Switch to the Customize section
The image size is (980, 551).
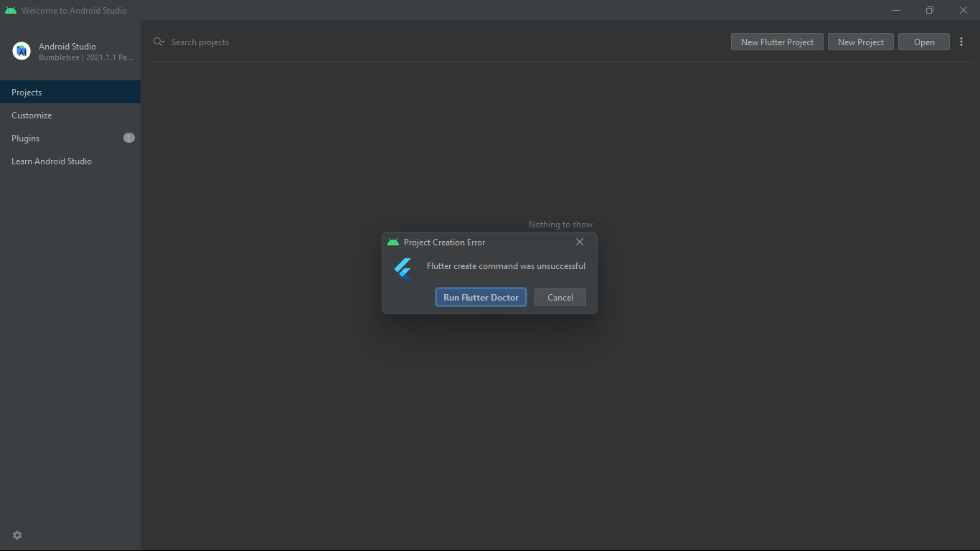[70, 115]
